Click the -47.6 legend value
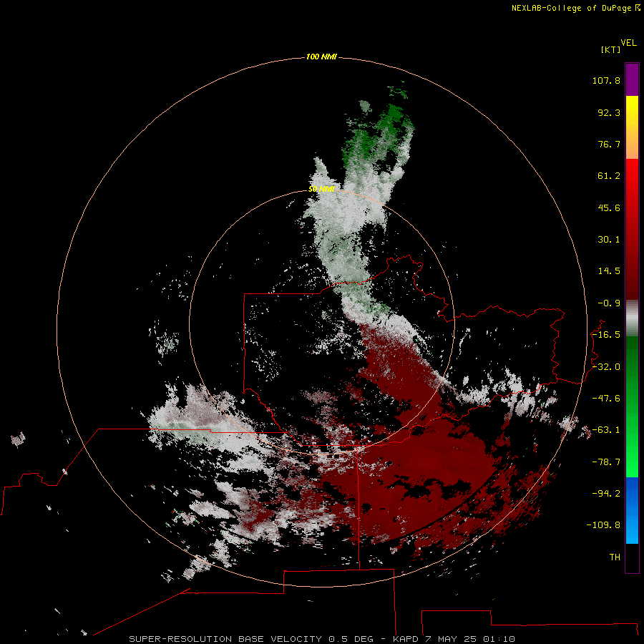644x644 pixels. tap(606, 399)
